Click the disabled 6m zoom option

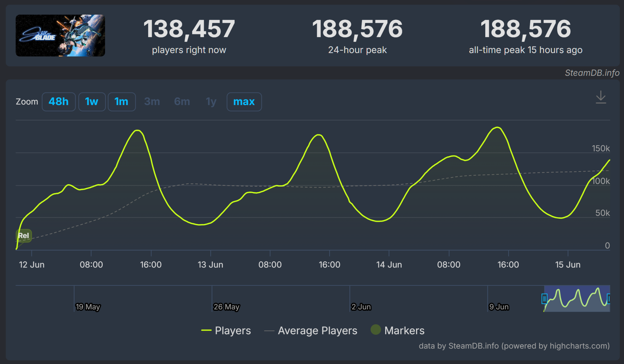click(x=182, y=102)
